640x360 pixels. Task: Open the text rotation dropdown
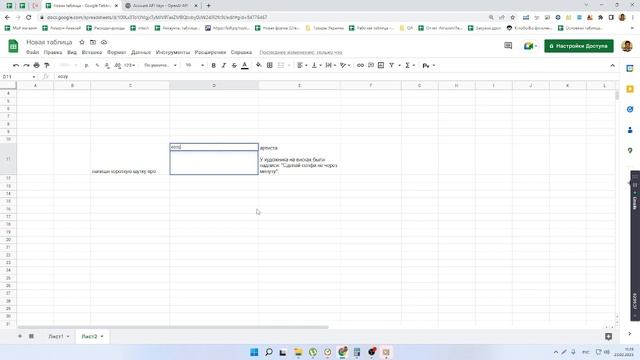[x=345, y=65]
